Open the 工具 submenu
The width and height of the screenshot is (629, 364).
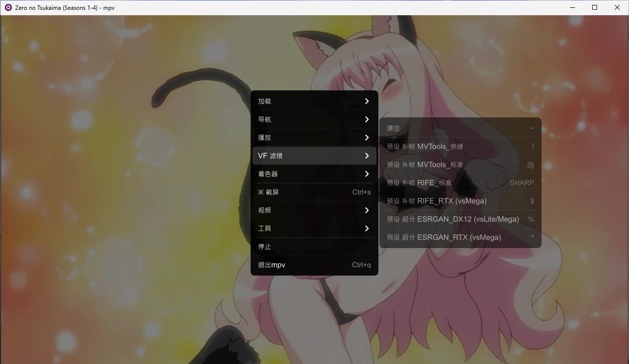click(314, 228)
